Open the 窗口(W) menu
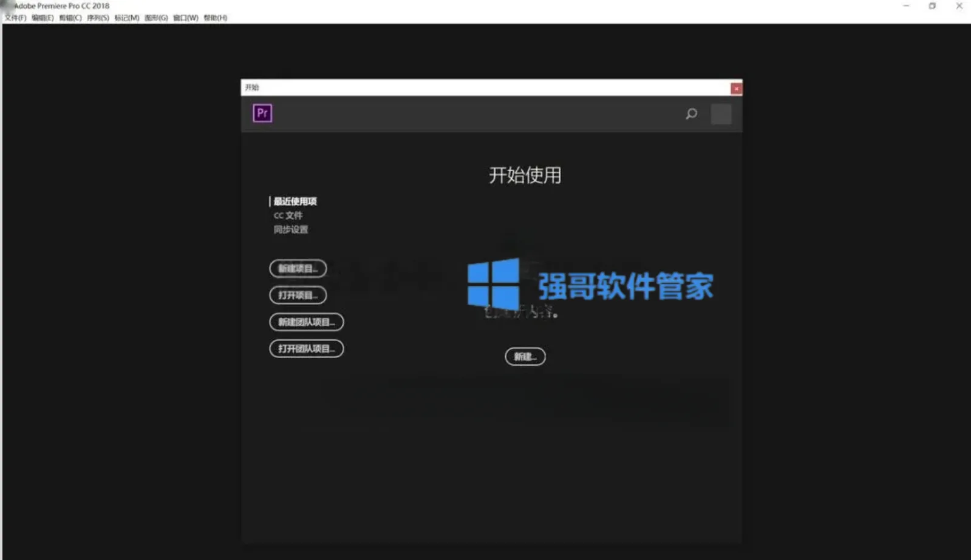Viewport: 971px width, 560px height. (x=186, y=18)
